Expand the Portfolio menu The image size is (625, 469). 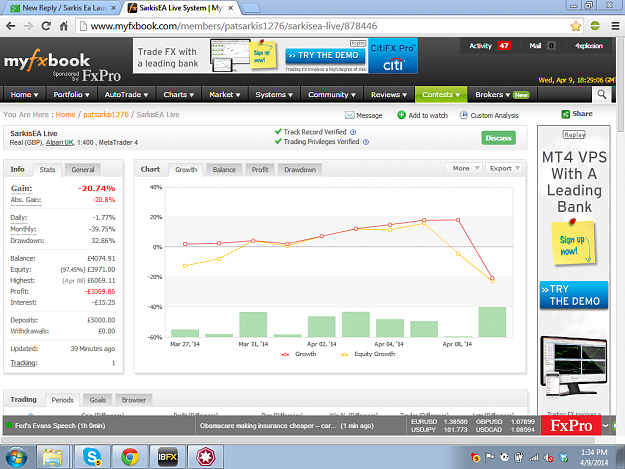(x=72, y=94)
